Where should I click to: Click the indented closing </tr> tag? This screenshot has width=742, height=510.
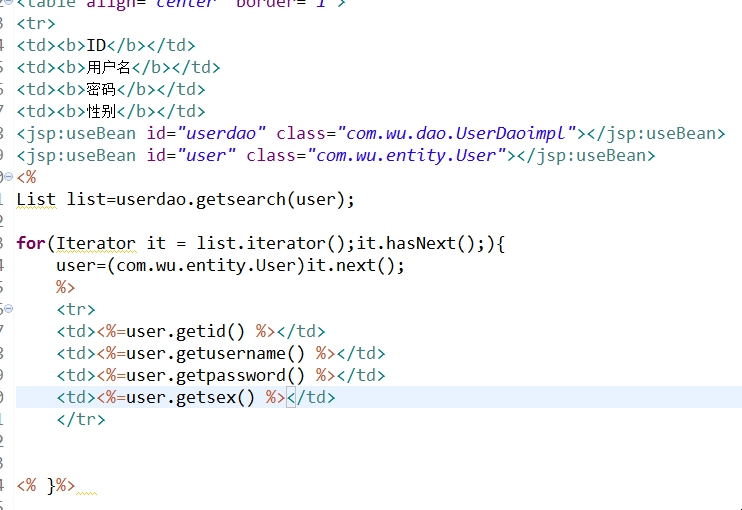(81, 419)
